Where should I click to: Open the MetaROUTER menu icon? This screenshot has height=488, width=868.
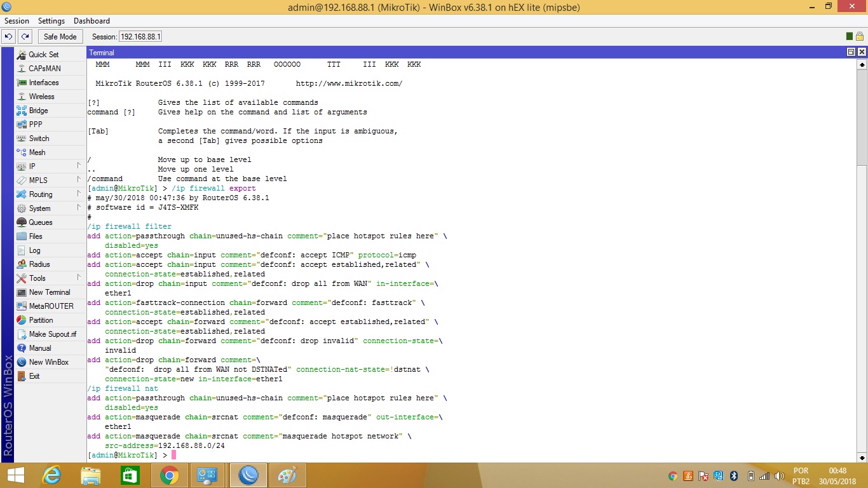pos(22,306)
